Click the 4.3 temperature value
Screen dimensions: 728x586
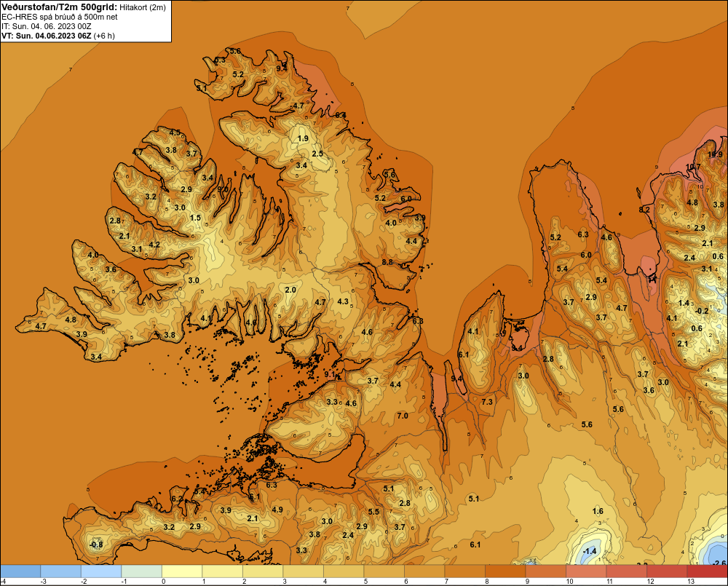click(x=343, y=301)
